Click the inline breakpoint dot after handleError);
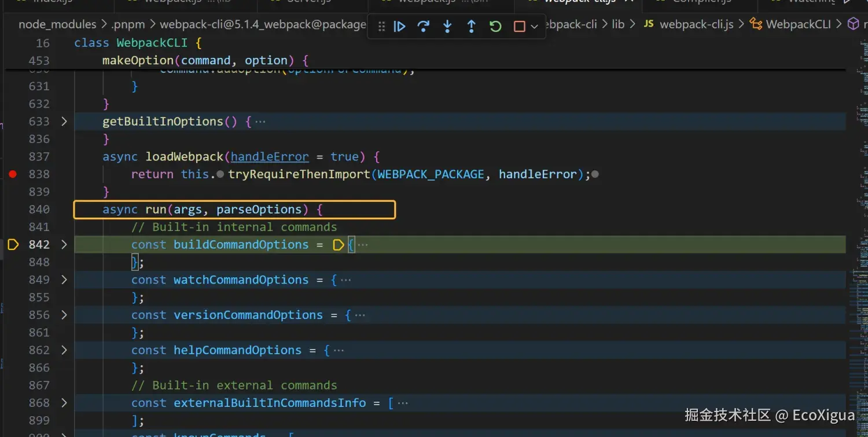 click(595, 174)
